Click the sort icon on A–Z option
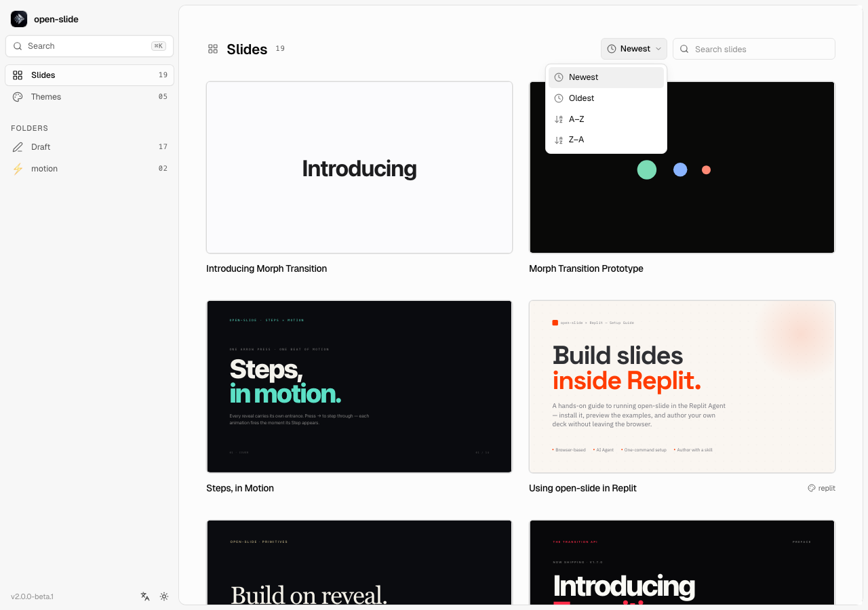868x610 pixels. 559,119
